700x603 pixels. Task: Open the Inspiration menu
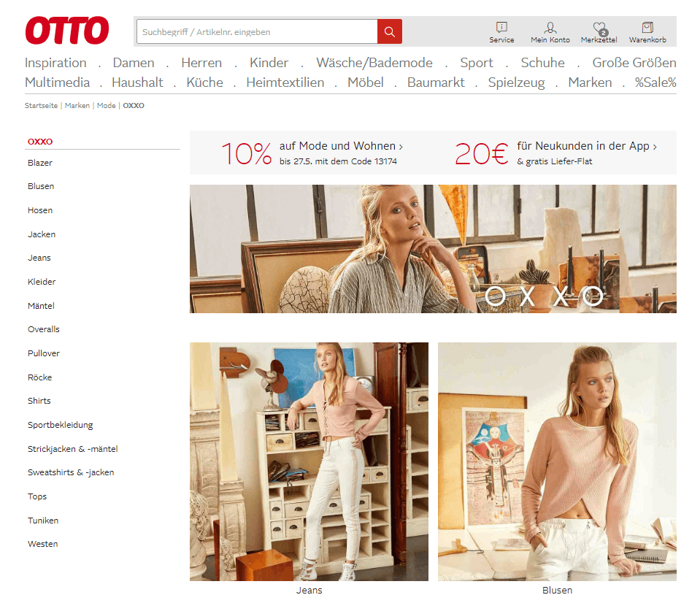click(x=55, y=63)
